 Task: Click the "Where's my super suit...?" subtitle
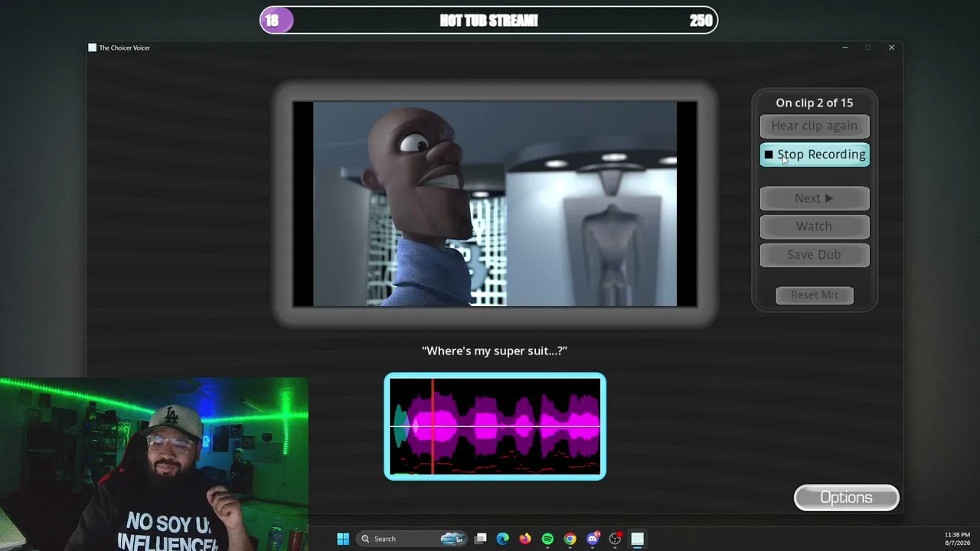click(x=495, y=350)
